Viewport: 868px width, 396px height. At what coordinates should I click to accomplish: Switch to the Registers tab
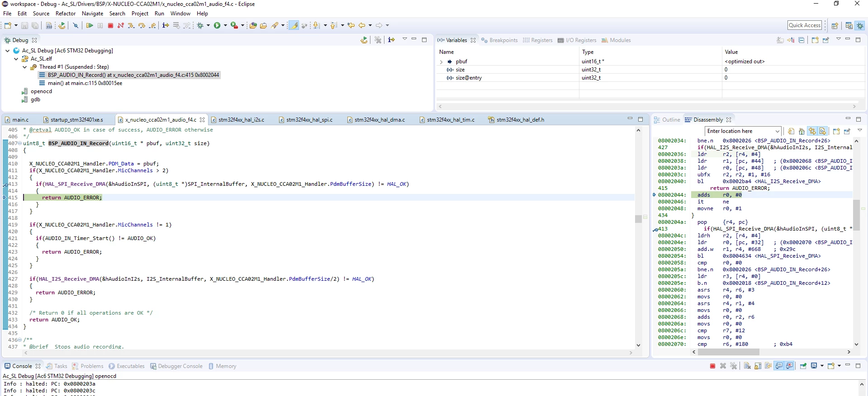pyautogui.click(x=538, y=40)
